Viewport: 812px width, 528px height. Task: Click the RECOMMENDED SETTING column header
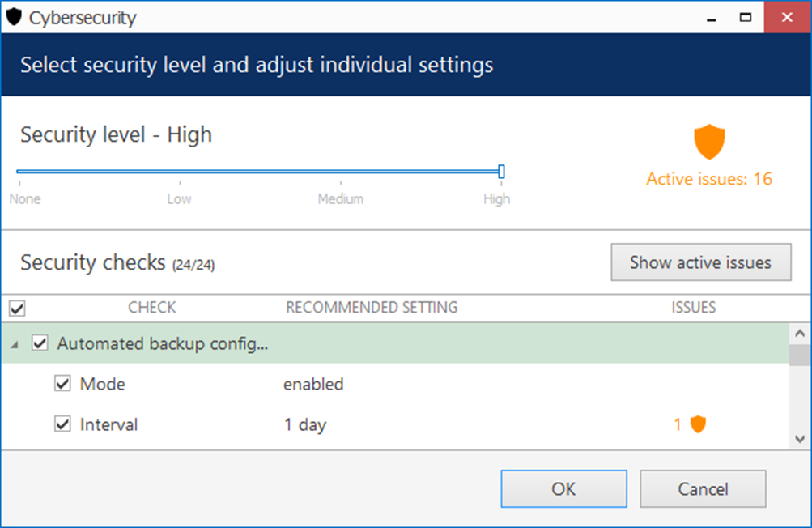coord(371,308)
